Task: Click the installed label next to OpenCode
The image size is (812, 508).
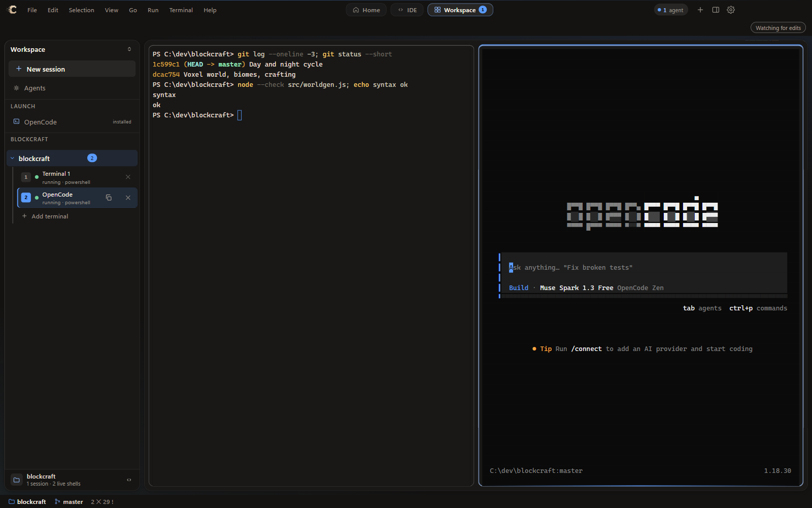Action: tap(122, 122)
